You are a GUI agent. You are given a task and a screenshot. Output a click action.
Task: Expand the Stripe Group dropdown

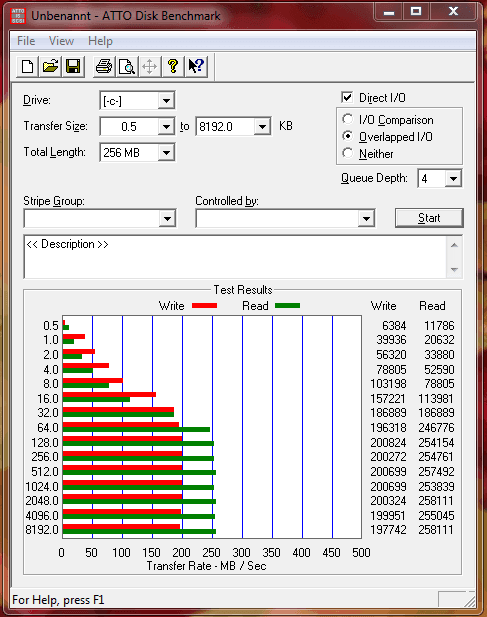[167, 218]
